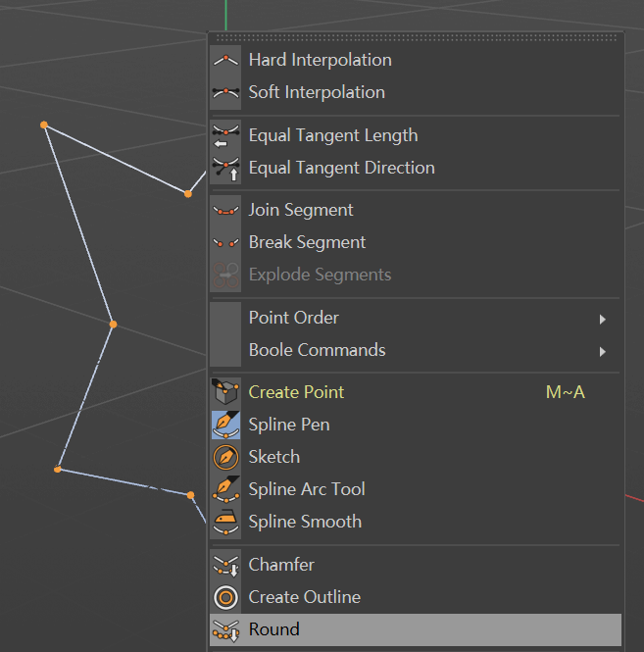Pick the Join Segment command
Screen dimensions: 644x652
pos(416,210)
